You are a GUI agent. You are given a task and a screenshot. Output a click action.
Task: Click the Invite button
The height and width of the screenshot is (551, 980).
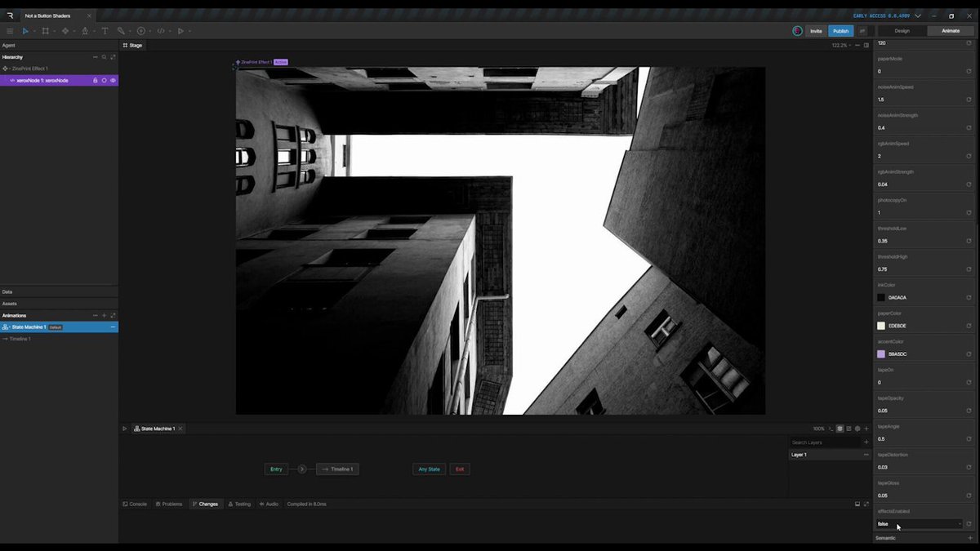[816, 31]
